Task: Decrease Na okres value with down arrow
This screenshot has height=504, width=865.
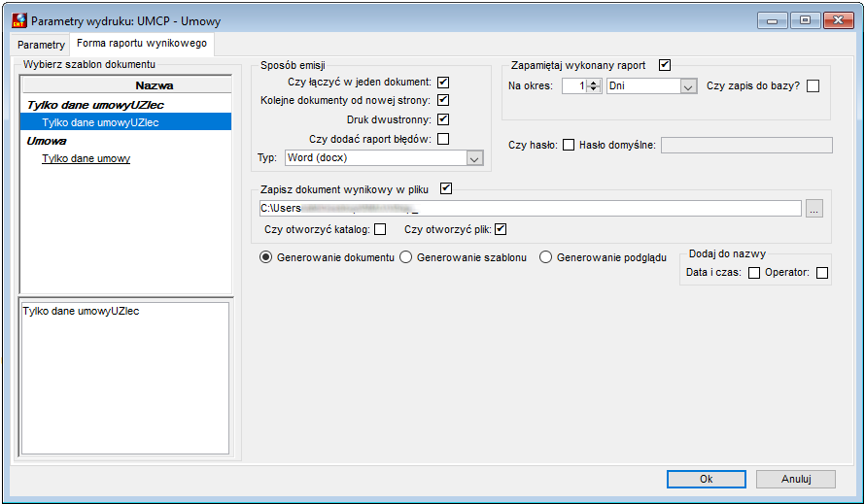Action: pyautogui.click(x=594, y=90)
